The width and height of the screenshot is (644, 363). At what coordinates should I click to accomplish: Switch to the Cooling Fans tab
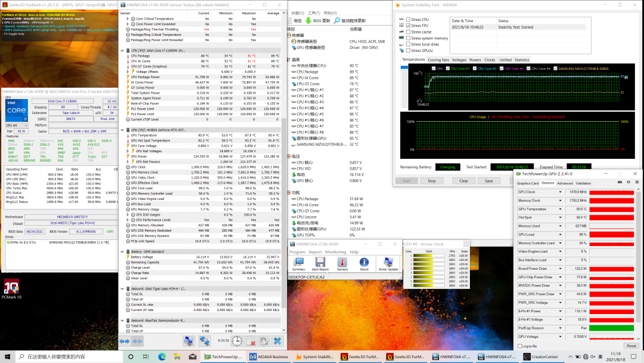click(x=438, y=60)
